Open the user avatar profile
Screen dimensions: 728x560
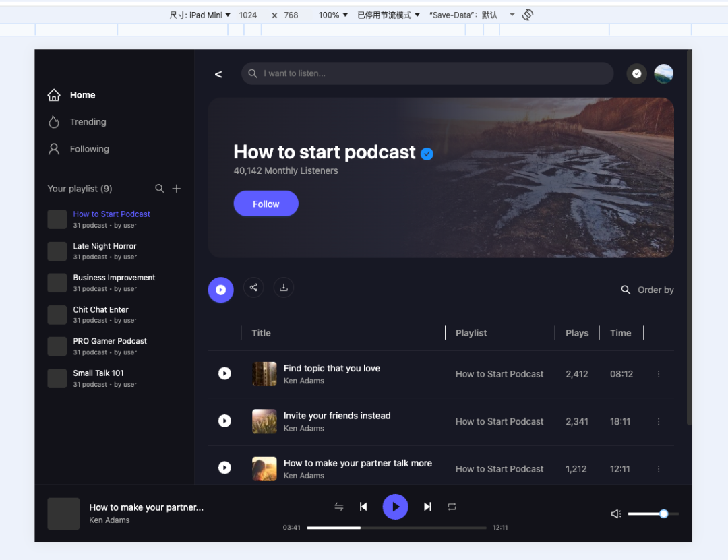pyautogui.click(x=663, y=73)
